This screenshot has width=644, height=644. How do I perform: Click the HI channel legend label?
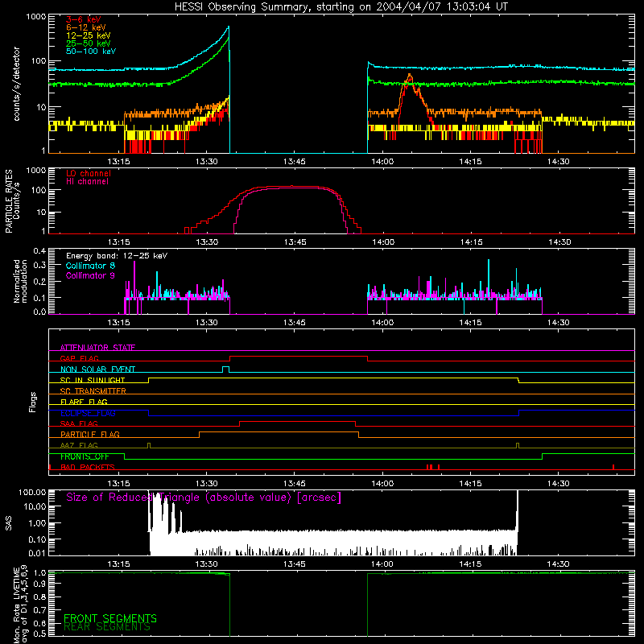[88, 181]
